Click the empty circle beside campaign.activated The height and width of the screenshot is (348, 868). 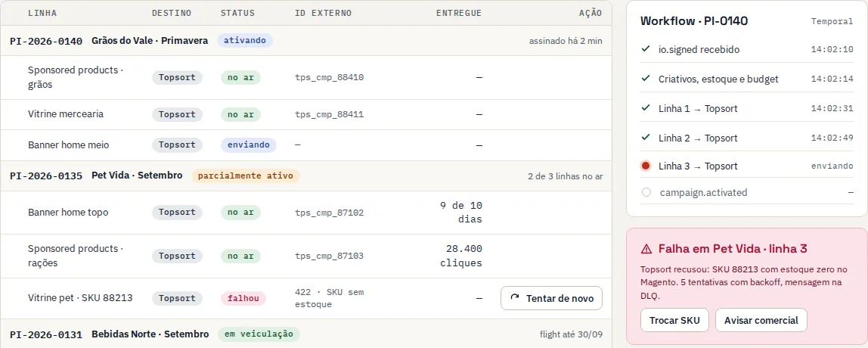point(646,193)
